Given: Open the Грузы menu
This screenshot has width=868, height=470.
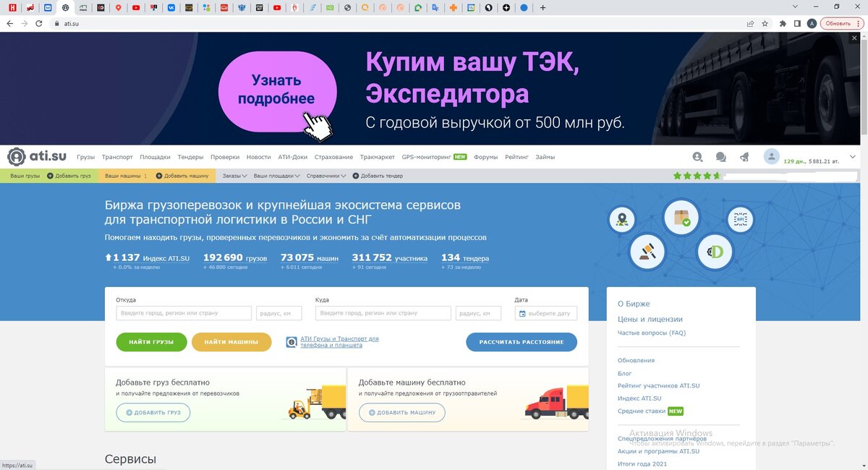Looking at the screenshot, I should pyautogui.click(x=85, y=157).
